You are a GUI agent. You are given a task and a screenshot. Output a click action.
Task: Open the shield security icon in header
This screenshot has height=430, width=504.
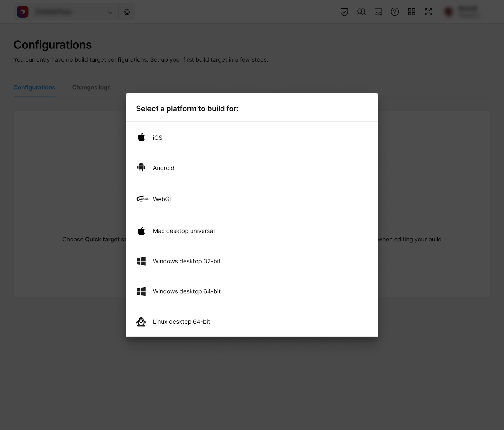tap(344, 12)
